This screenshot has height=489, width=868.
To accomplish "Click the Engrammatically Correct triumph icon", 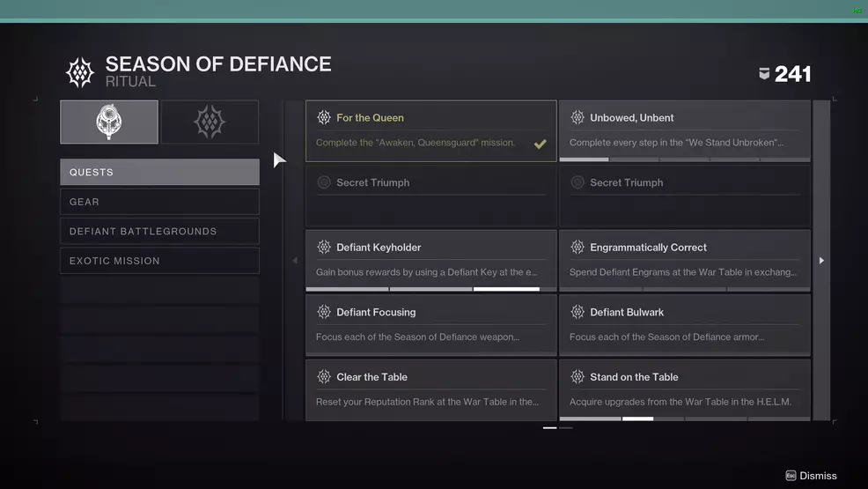I will 577,248.
